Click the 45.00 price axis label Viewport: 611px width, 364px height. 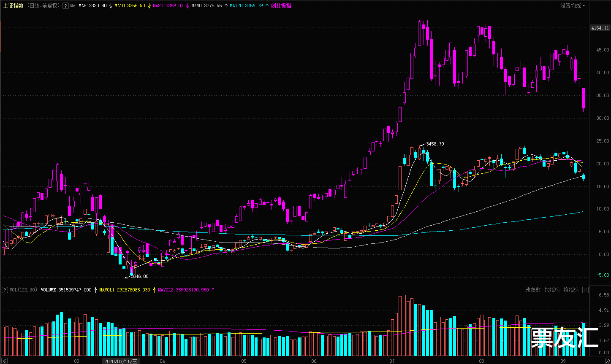pyautogui.click(x=602, y=50)
